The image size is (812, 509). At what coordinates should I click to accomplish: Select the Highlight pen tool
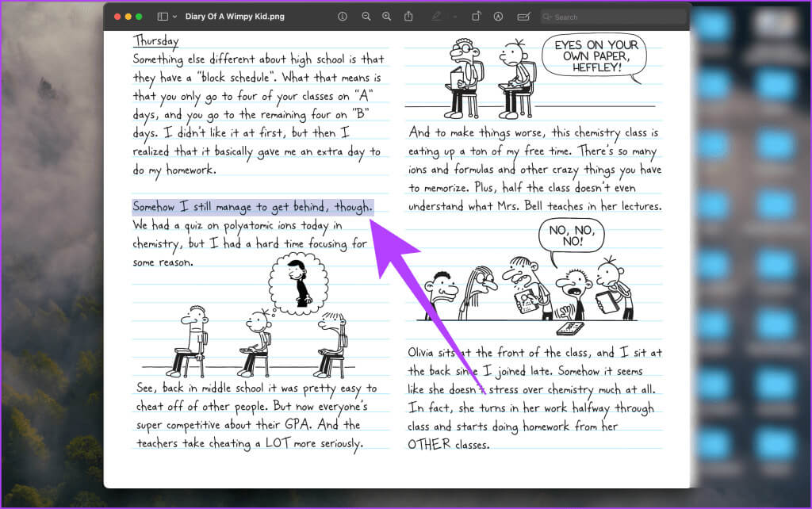pyautogui.click(x=437, y=17)
